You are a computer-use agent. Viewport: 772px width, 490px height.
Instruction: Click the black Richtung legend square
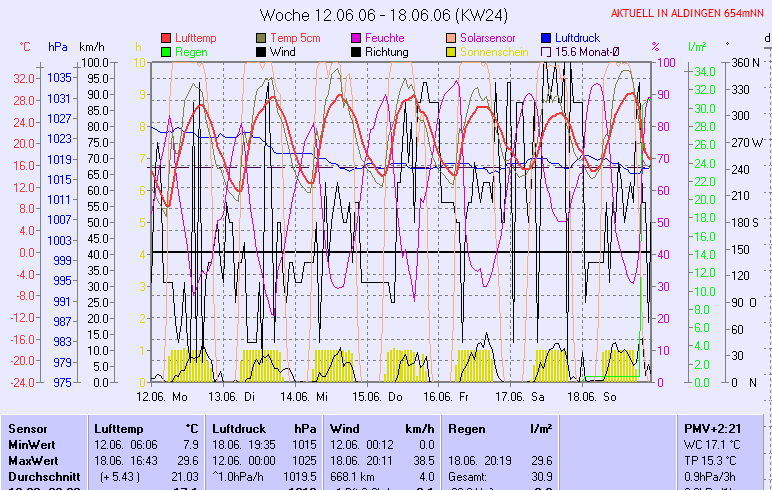[356, 51]
